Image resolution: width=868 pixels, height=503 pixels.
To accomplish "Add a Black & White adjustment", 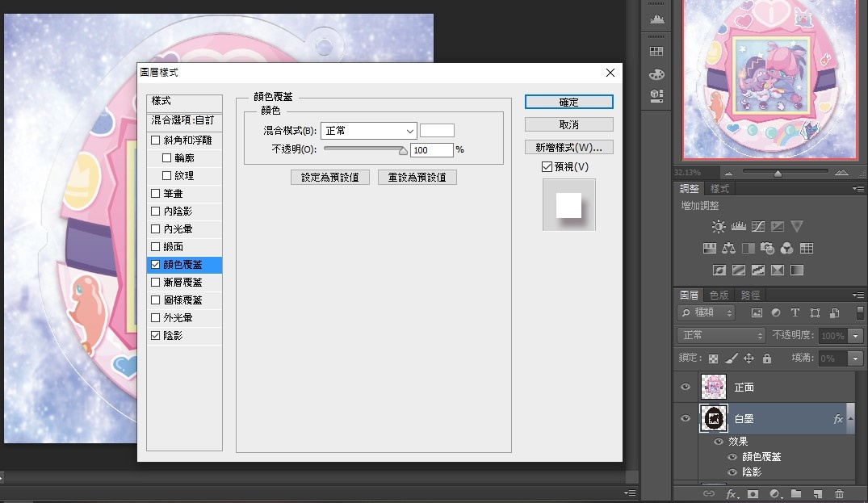I will pos(748,249).
